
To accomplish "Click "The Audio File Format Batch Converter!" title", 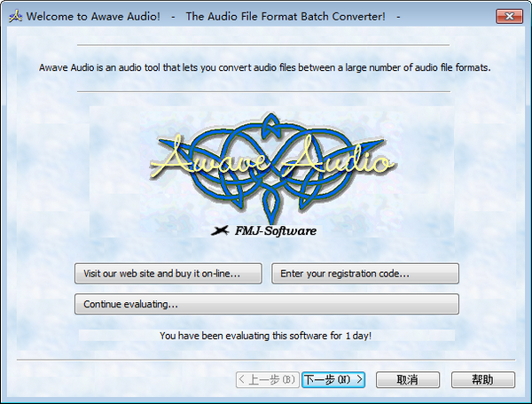I will point(286,16).
